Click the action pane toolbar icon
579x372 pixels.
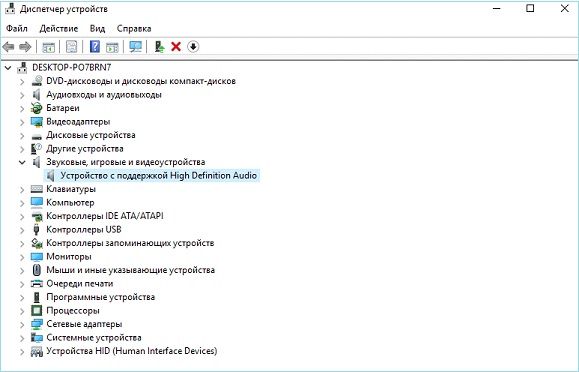[x=112, y=47]
